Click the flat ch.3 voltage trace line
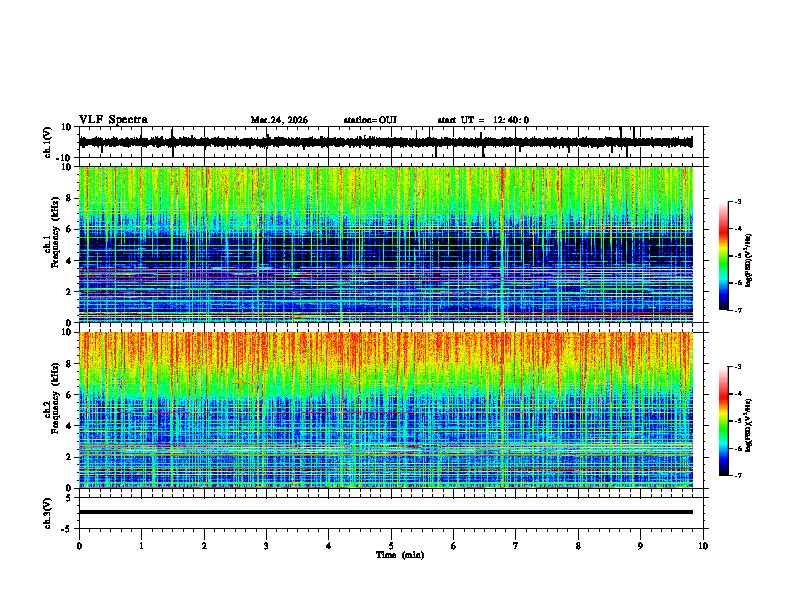 (x=386, y=512)
